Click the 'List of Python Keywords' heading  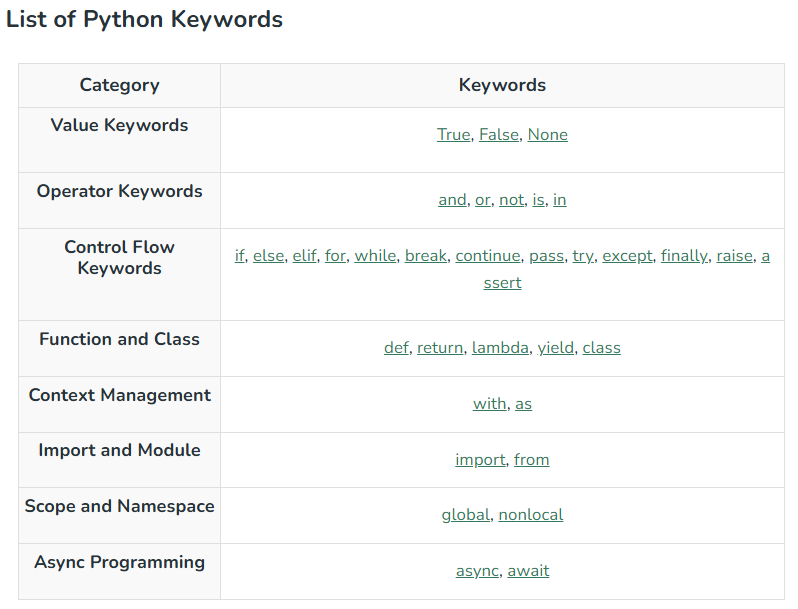point(144,19)
